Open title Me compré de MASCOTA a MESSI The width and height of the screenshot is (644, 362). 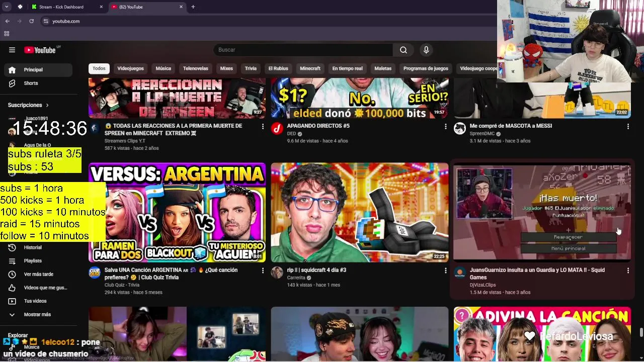[x=511, y=126]
